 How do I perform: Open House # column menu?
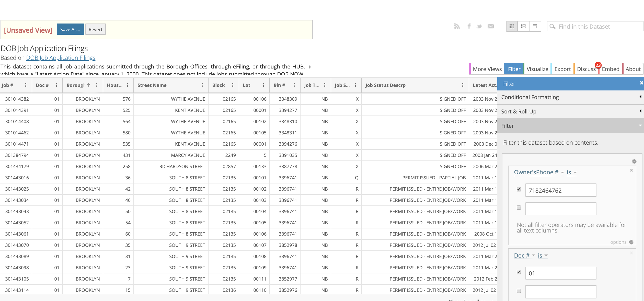point(128,85)
